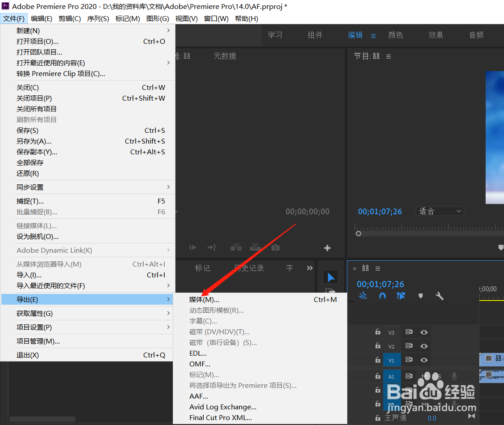Image resolution: width=504 pixels, height=425 pixels.
Task: Open the Program monitor panel menu
Action: pyautogui.click(x=388, y=56)
